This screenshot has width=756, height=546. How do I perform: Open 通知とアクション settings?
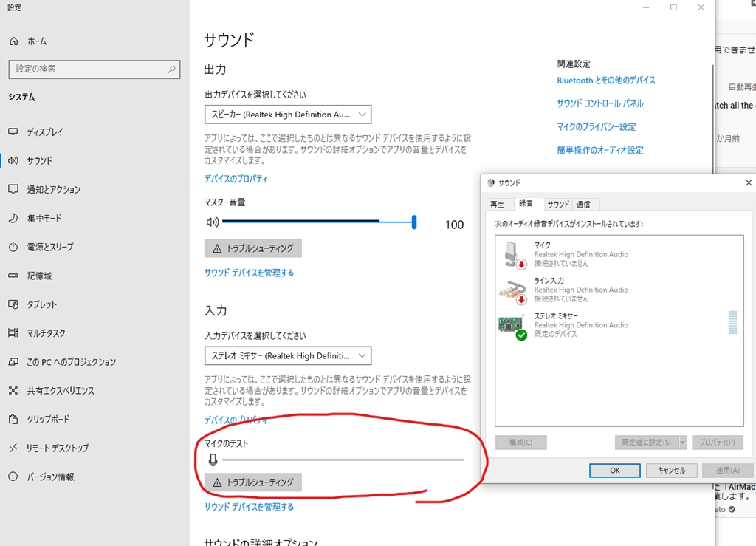click(x=45, y=190)
